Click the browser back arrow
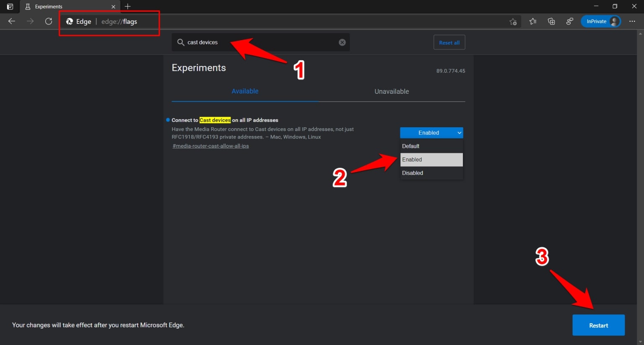Screen dimensions: 644x345 11,21
